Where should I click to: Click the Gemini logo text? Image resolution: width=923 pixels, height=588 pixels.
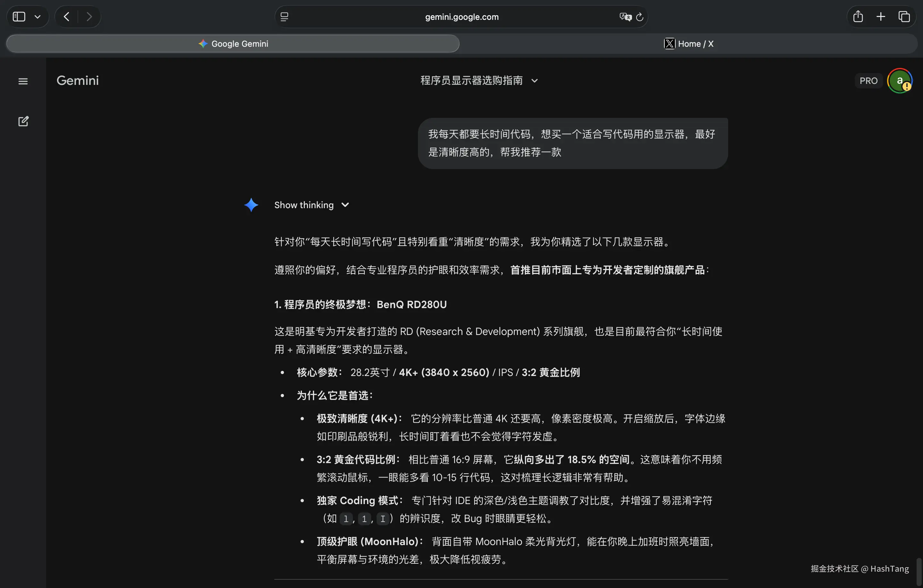pos(78,80)
